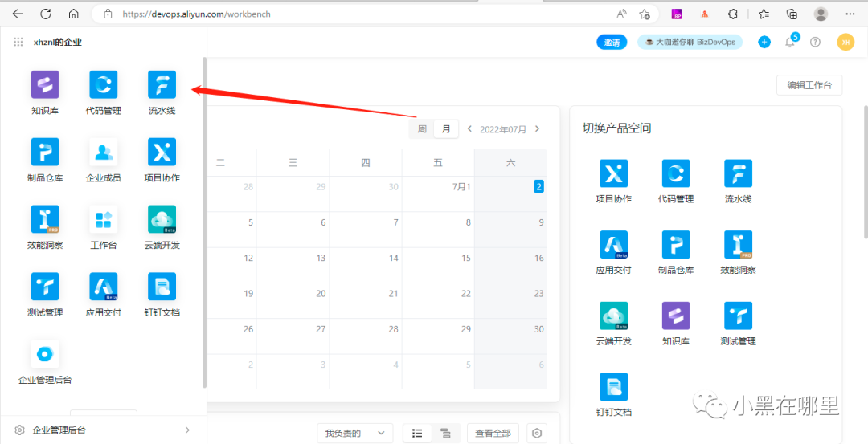The height and width of the screenshot is (444, 868).
Task: Open 知识库 in the left app panel
Action: coord(45,92)
